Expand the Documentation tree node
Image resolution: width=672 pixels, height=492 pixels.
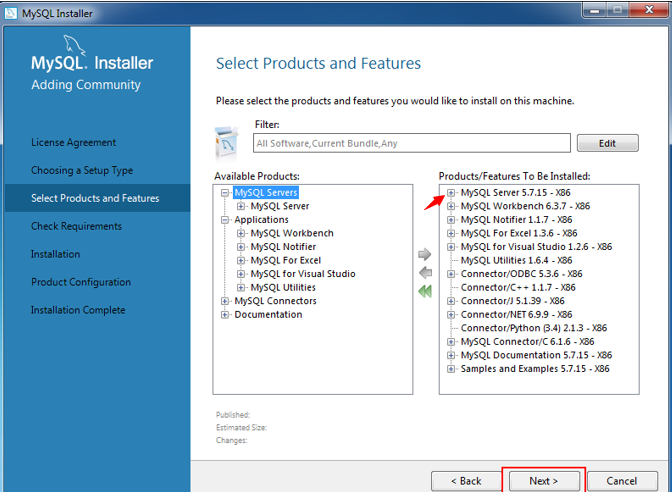[x=225, y=315]
